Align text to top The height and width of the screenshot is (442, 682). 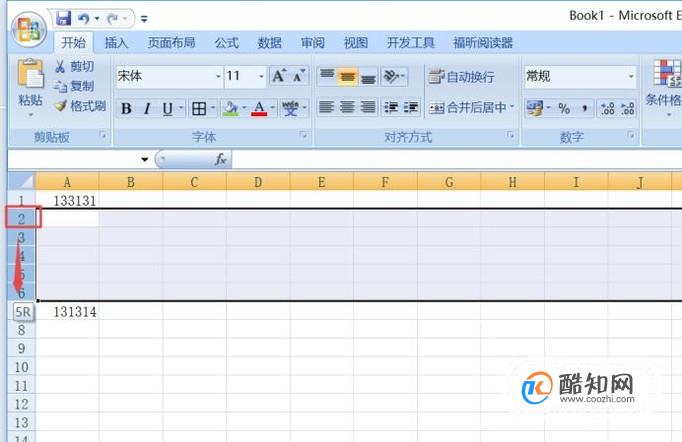click(327, 76)
